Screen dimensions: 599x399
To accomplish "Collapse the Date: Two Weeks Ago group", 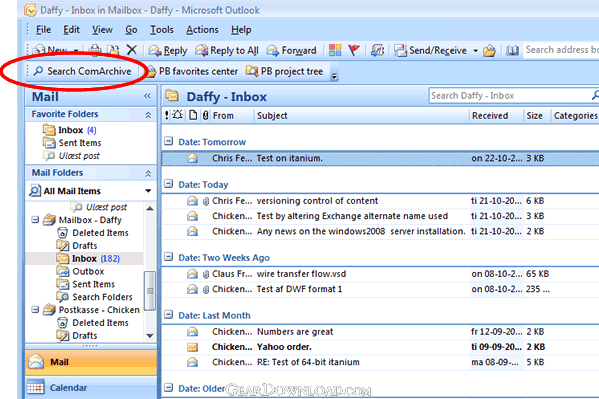I will click(168, 257).
